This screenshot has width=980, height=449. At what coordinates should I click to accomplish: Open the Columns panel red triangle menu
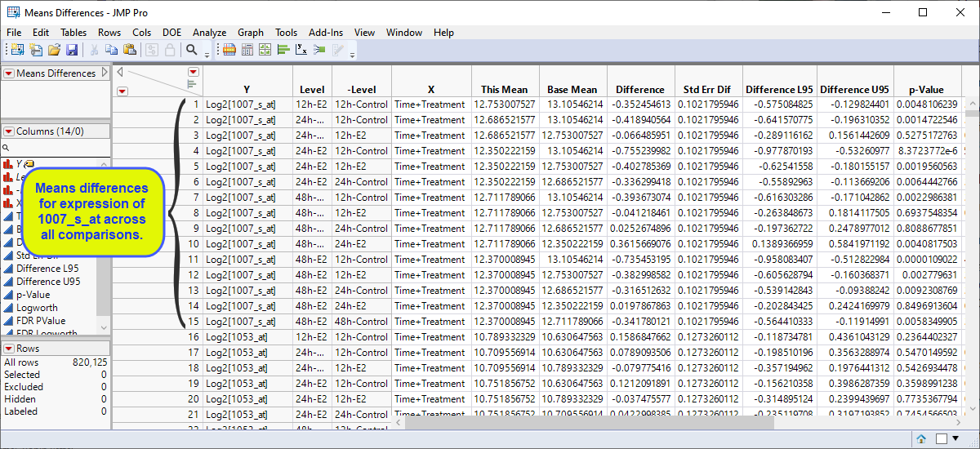[8, 131]
